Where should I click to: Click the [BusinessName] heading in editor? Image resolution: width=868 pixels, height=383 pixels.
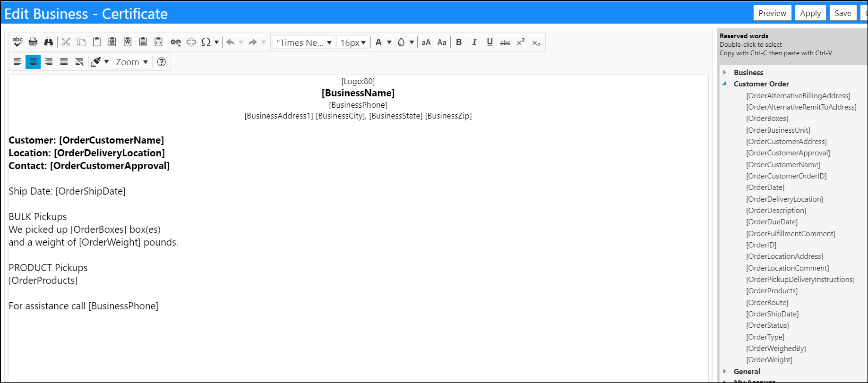pyautogui.click(x=358, y=93)
